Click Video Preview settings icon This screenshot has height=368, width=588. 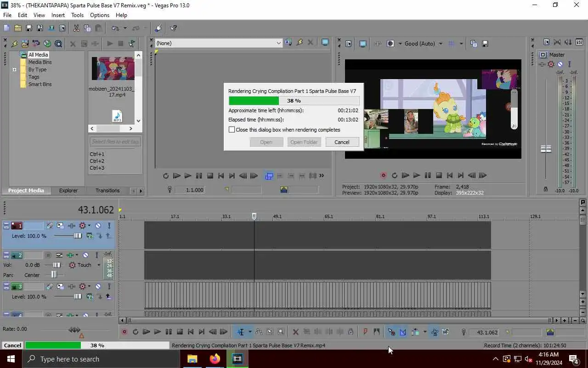pyautogui.click(x=348, y=44)
